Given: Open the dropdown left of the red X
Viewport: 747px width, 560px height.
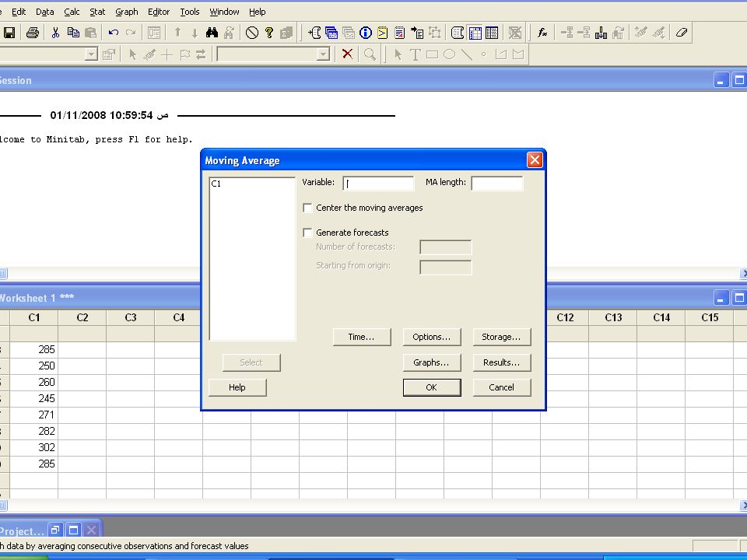Looking at the screenshot, I should pyautogui.click(x=324, y=54).
